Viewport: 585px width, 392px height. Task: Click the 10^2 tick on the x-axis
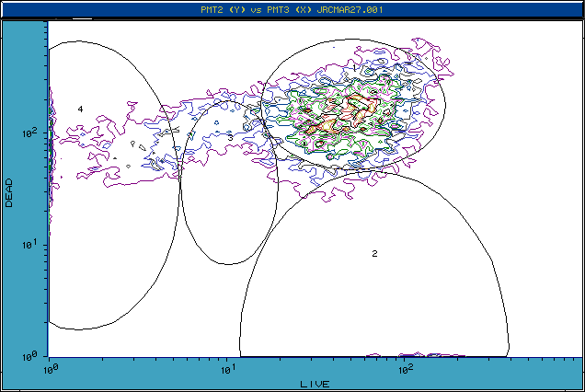tap(405, 369)
